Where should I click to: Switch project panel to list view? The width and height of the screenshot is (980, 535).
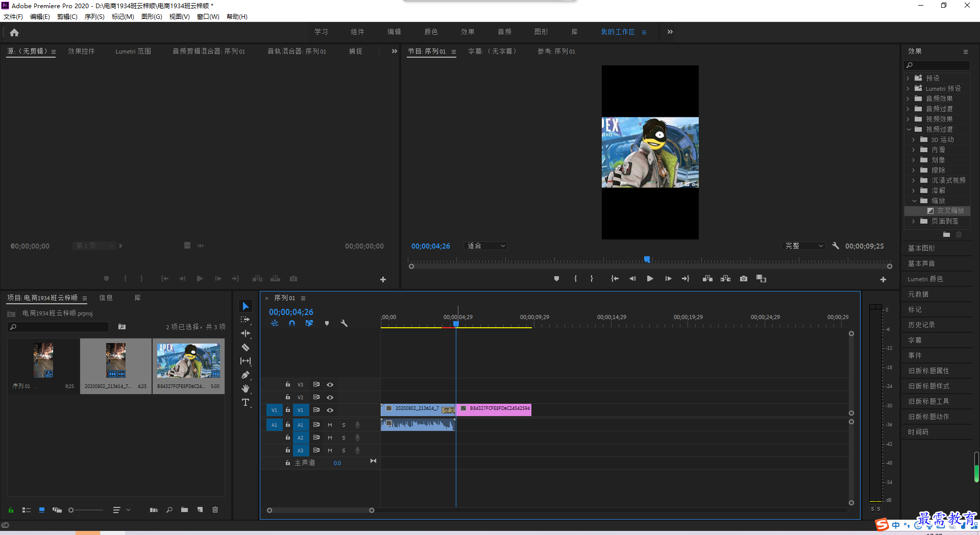pyautogui.click(x=27, y=509)
